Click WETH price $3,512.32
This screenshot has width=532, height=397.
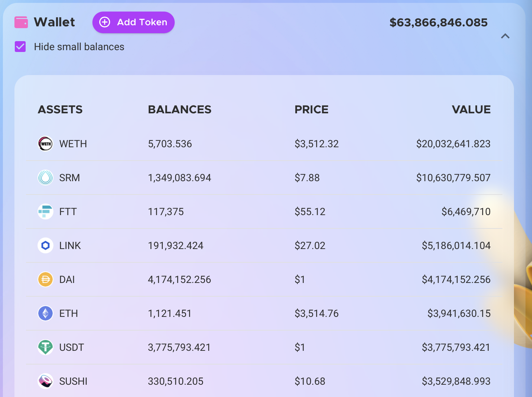[x=317, y=144]
